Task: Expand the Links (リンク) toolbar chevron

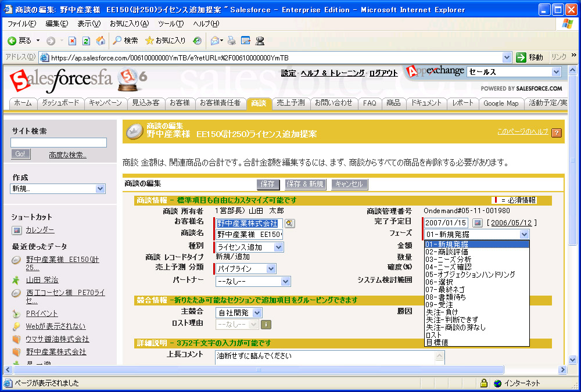Action: (x=573, y=55)
